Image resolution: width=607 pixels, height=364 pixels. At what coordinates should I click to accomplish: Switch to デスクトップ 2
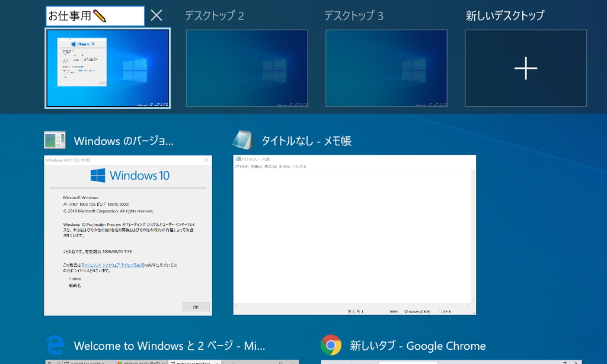click(247, 68)
